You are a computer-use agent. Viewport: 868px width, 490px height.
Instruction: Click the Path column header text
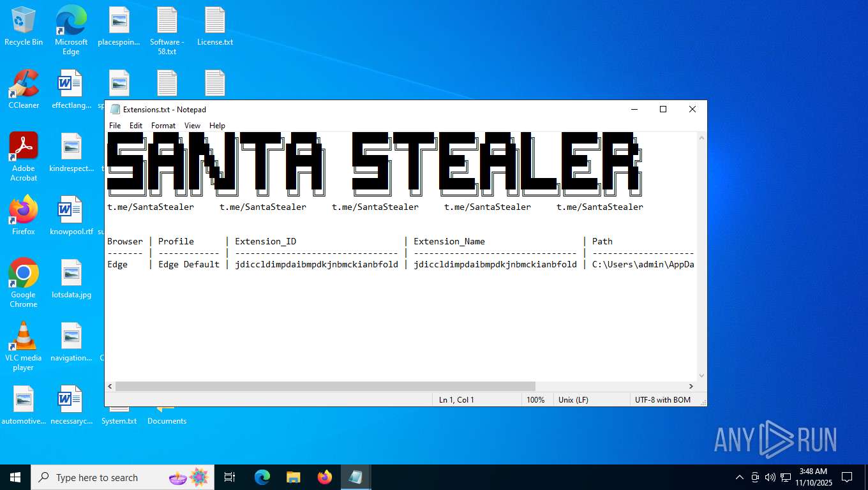602,241
